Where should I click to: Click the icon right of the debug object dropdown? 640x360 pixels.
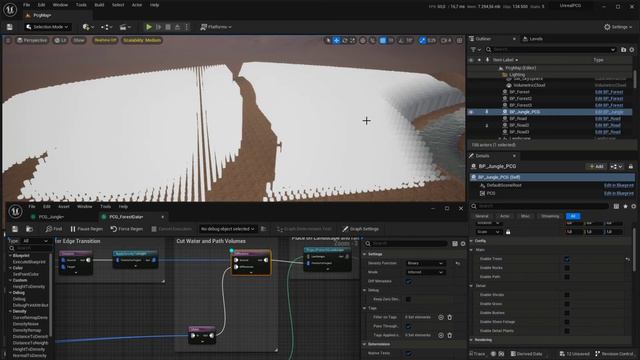(x=264, y=229)
